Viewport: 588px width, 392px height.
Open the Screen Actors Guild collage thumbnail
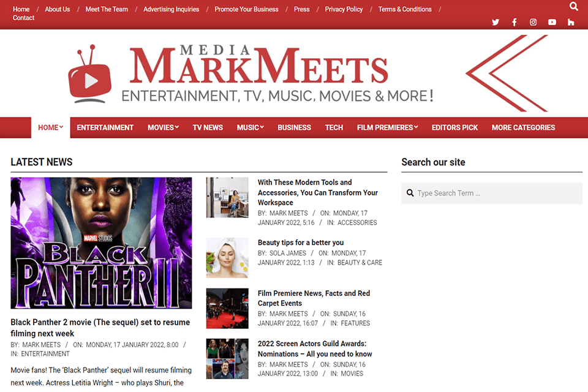point(227,358)
